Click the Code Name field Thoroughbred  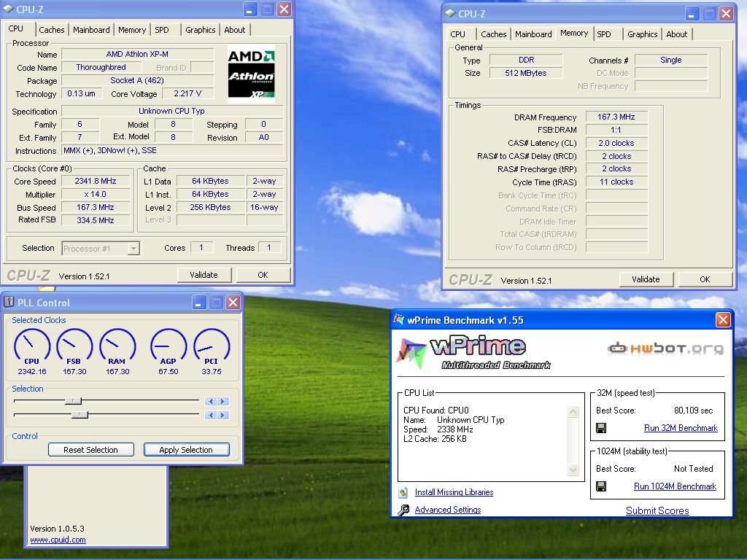click(x=101, y=67)
